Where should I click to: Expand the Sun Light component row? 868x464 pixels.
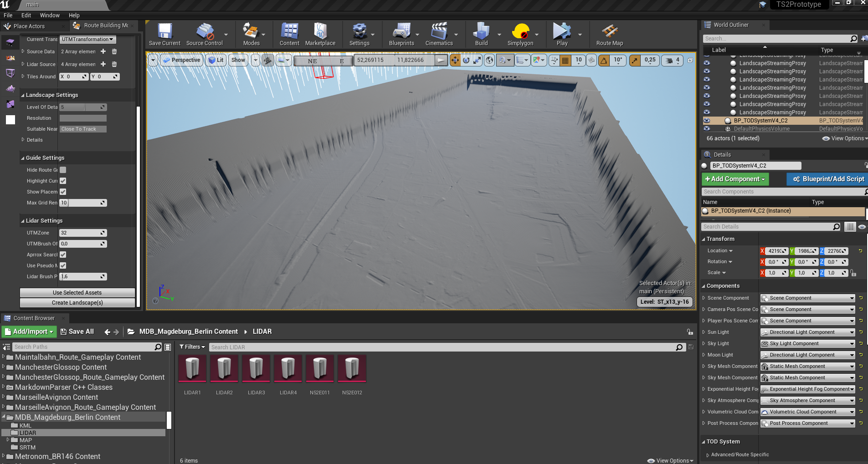pos(704,332)
